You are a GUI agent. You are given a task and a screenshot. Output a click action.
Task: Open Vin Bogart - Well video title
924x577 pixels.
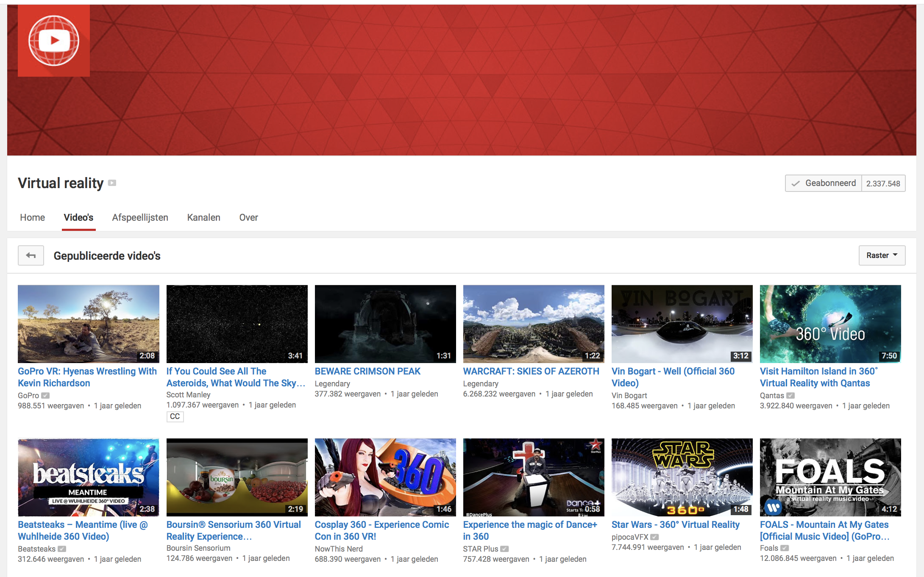tap(673, 377)
